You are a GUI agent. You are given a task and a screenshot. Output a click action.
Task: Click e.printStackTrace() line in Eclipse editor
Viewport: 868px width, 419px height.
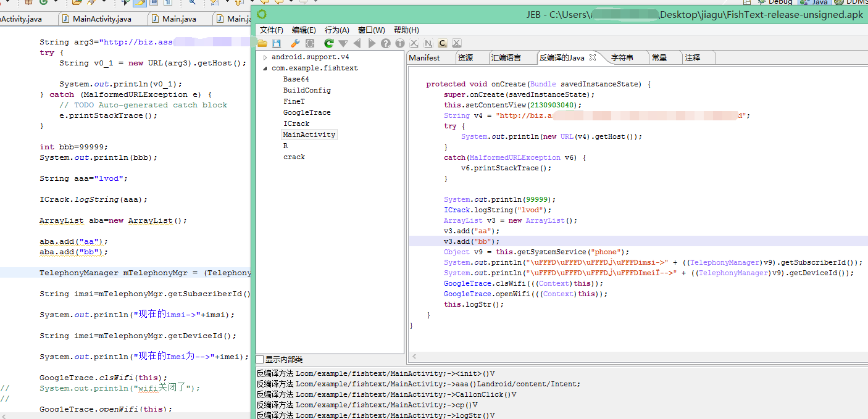pyautogui.click(x=108, y=115)
